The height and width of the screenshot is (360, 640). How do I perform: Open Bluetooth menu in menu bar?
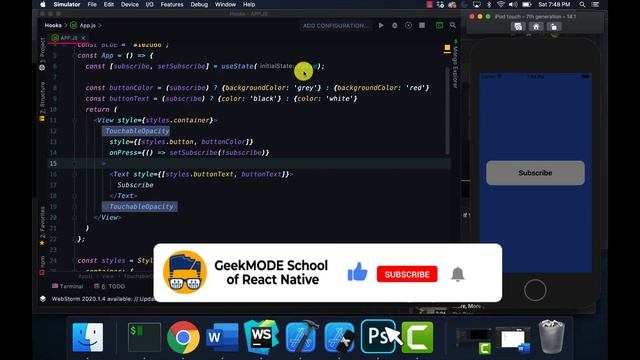489,4
